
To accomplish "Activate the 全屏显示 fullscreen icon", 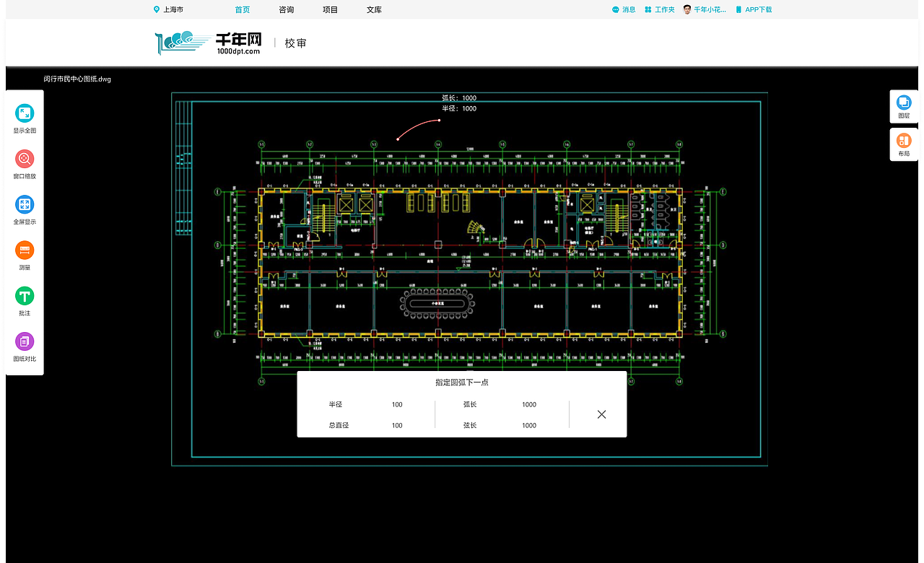I will click(x=25, y=204).
